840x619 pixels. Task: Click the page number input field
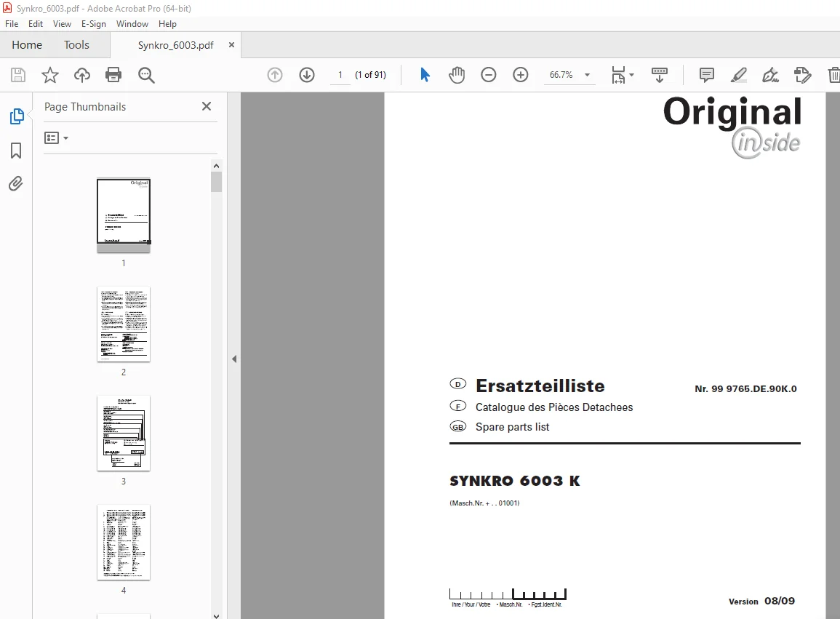340,75
